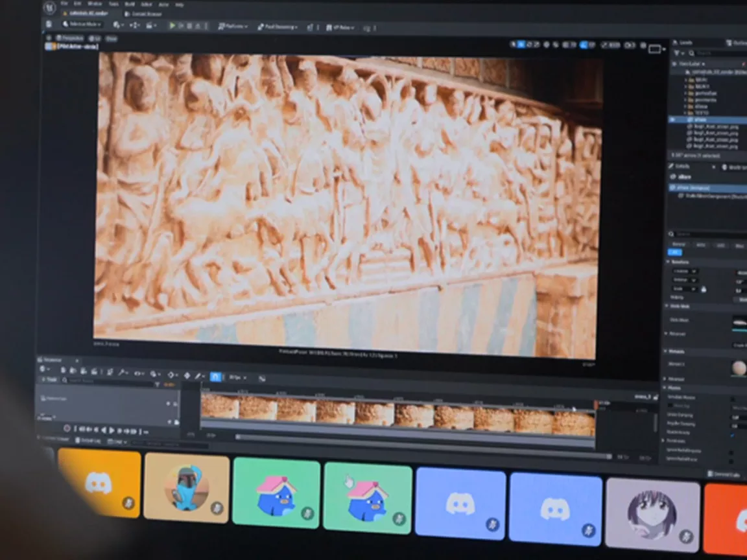747x560 pixels.
Task: Click the Sequencer track filter funnel icon
Action: (158, 384)
